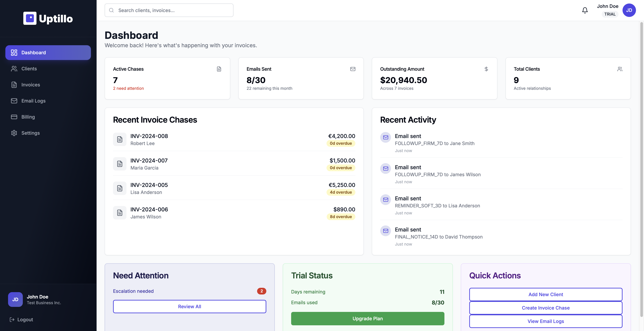Click the Dashboard grid icon in sidebar
Screen dimensions: 644x331
pyautogui.click(x=14, y=52)
